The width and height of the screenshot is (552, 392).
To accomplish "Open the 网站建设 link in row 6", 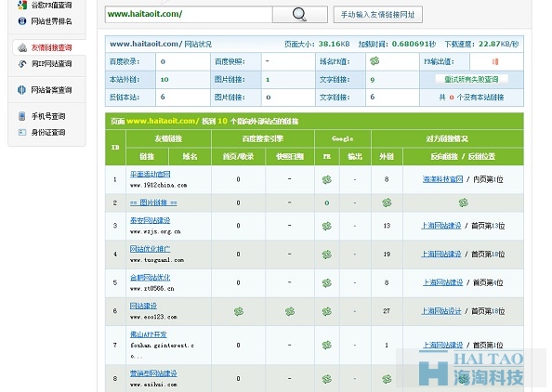I will click(143, 307).
